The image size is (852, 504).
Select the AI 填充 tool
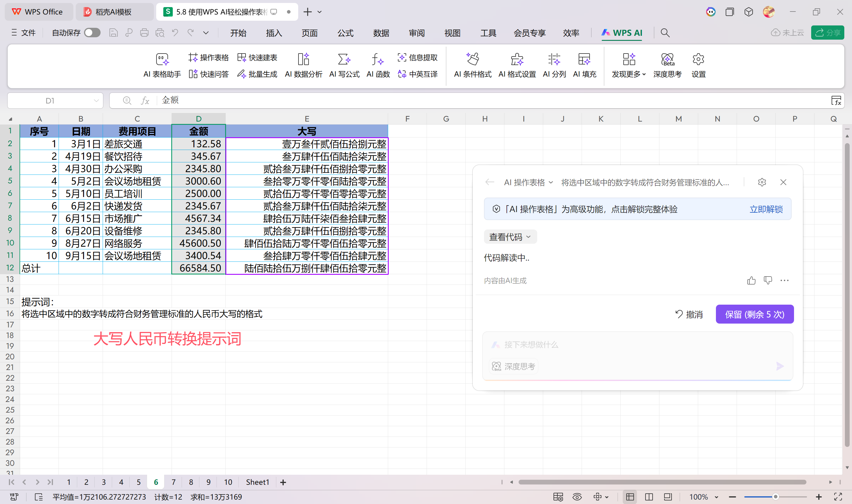tap(584, 65)
